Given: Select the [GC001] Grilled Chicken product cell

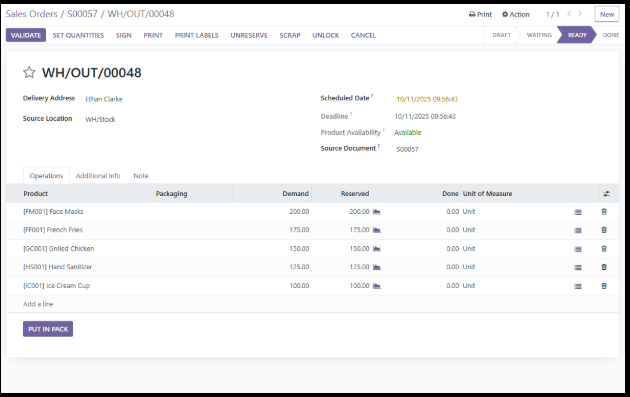Looking at the screenshot, I should coord(58,249).
